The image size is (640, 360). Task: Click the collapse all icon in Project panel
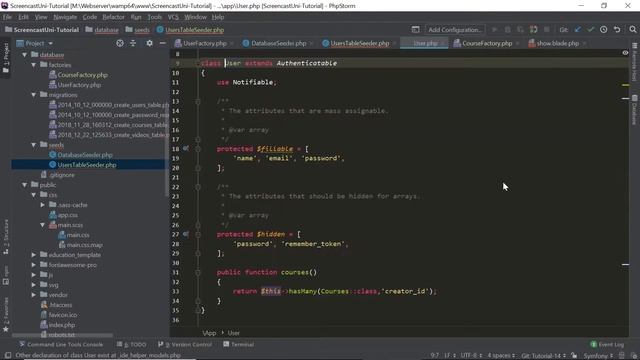pyautogui.click(x=133, y=43)
